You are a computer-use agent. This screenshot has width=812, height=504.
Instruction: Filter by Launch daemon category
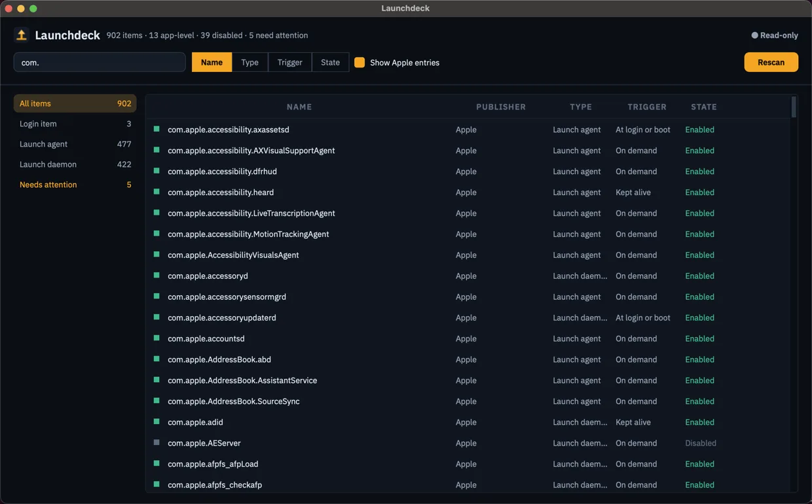(x=75, y=164)
